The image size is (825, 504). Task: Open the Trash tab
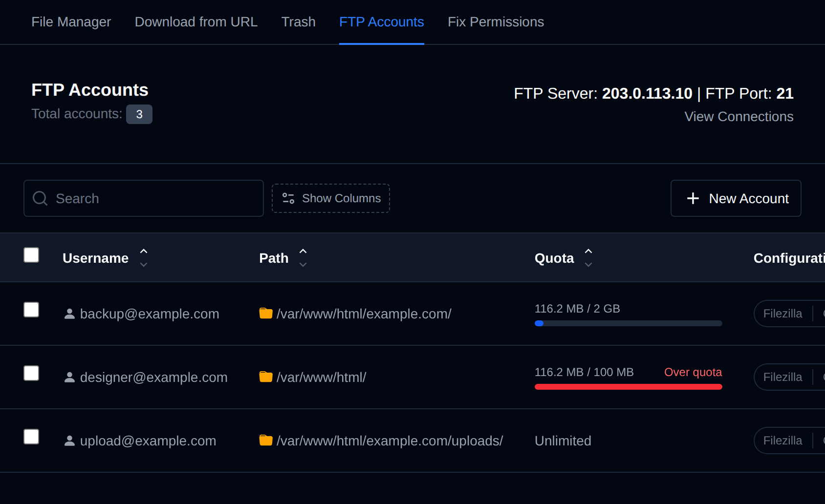pos(298,22)
